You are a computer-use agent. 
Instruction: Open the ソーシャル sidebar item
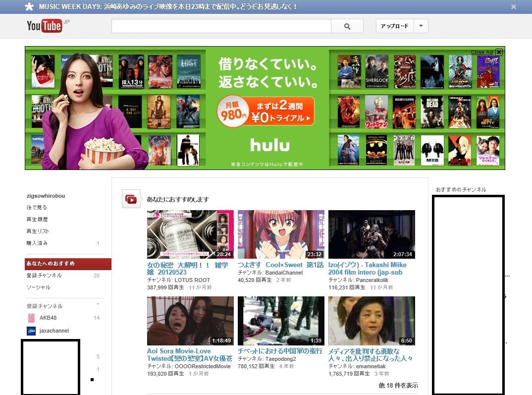pos(38,287)
